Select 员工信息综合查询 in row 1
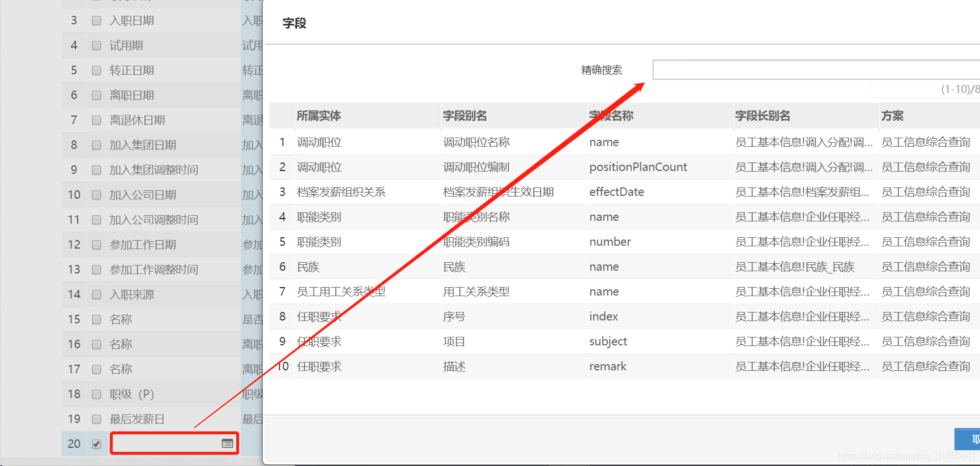980x466 pixels. pyautogui.click(x=926, y=142)
